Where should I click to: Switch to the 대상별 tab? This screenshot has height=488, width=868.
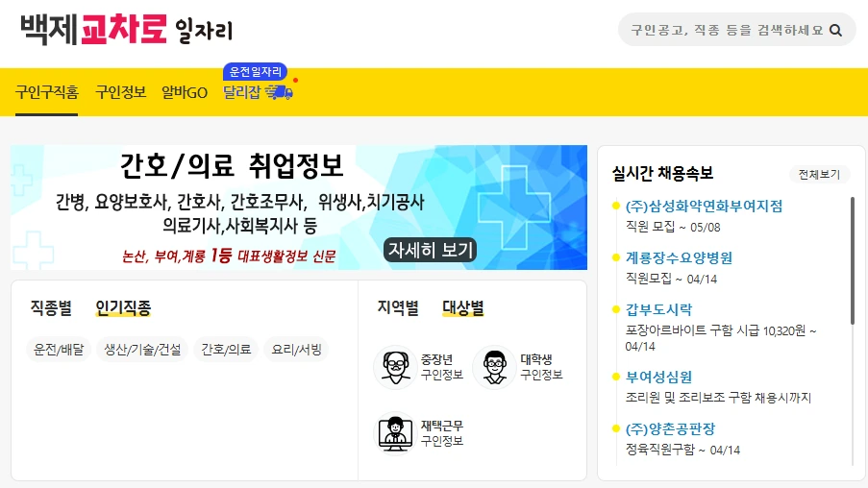[x=463, y=307]
